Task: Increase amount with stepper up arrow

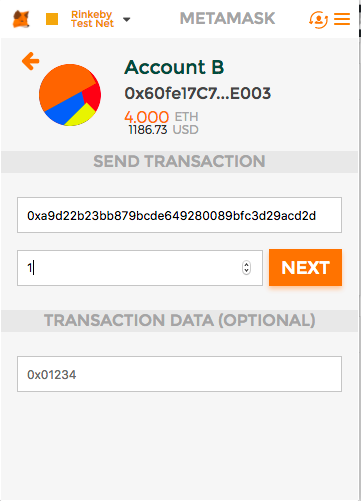Action: coord(246,265)
